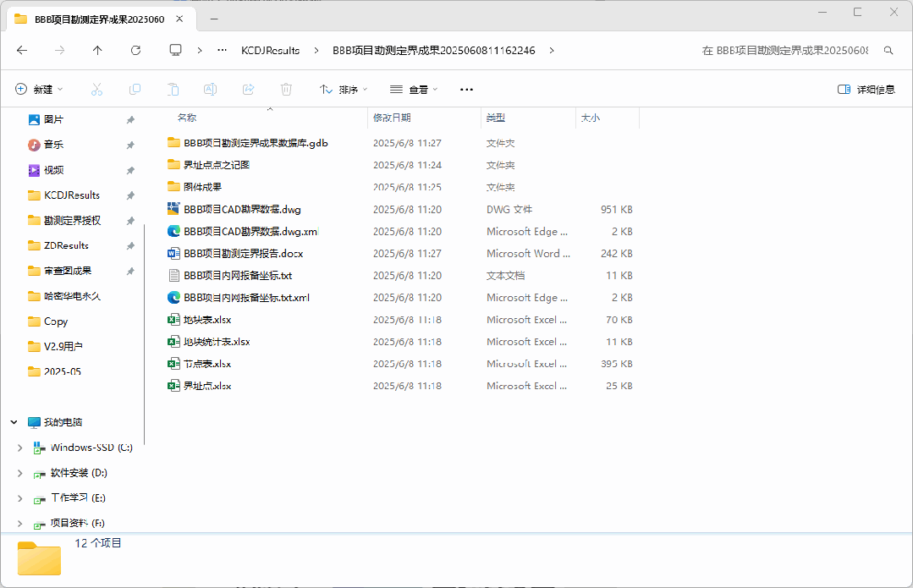Click KCDJResults in the address breadcrumb
913x588 pixels.
pos(270,50)
